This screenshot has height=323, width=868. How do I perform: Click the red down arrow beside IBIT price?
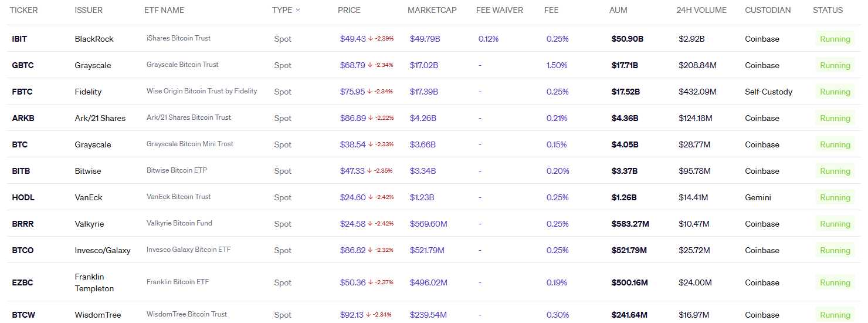(371, 39)
